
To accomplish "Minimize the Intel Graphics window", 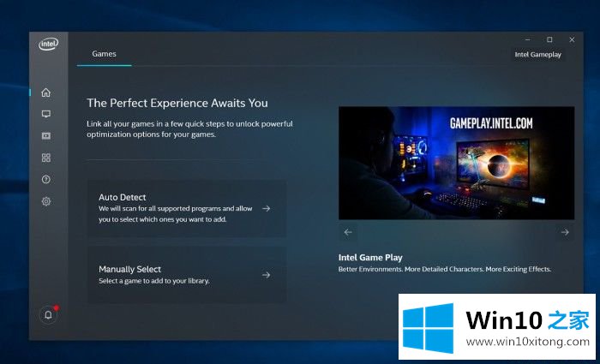I will pos(528,39).
